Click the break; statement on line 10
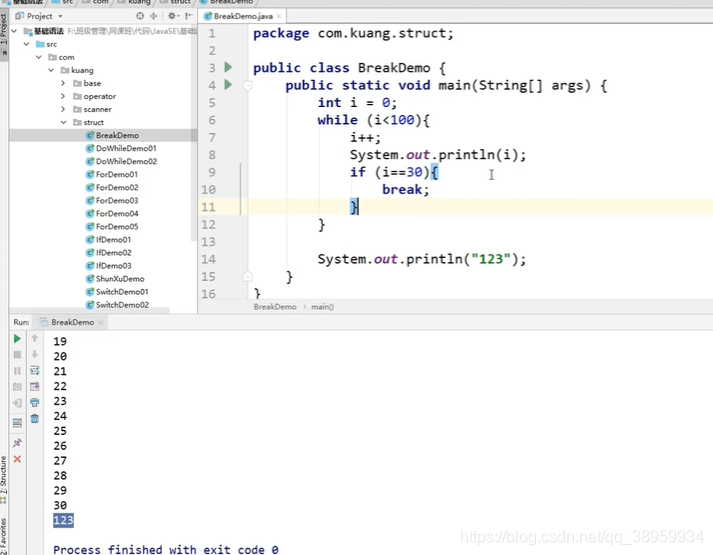Screen dimensions: 713x555 [405, 190]
